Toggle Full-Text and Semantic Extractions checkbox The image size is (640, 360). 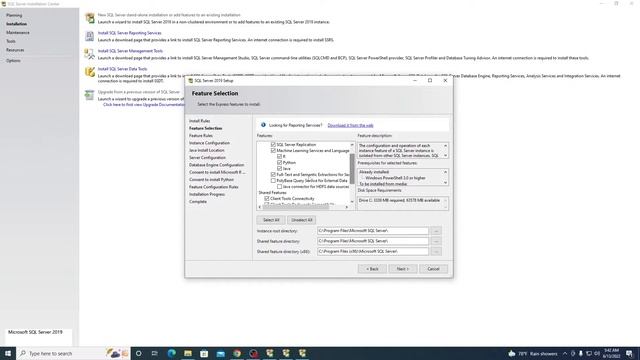273,174
